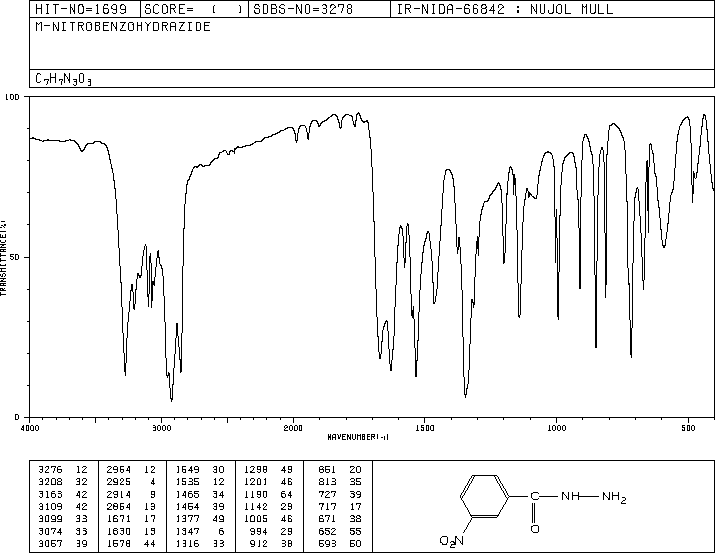Select peak value 2914 in the table
The height and width of the screenshot is (553, 715).
(x=119, y=494)
